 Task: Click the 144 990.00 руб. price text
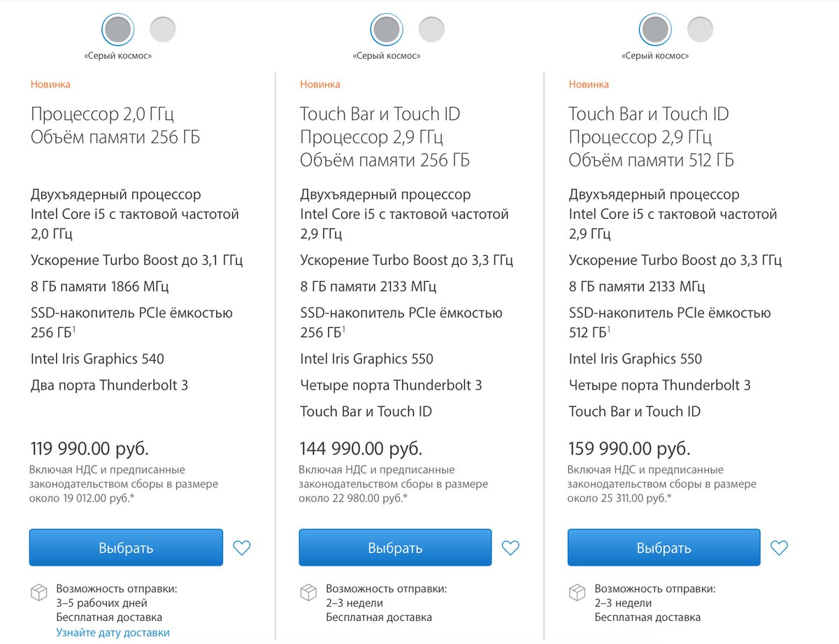point(361,448)
